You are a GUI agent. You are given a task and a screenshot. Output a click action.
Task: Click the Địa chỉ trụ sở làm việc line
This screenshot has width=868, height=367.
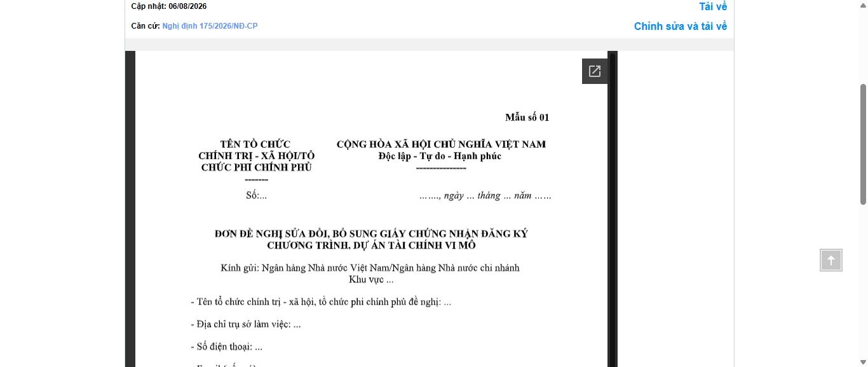[x=246, y=324]
